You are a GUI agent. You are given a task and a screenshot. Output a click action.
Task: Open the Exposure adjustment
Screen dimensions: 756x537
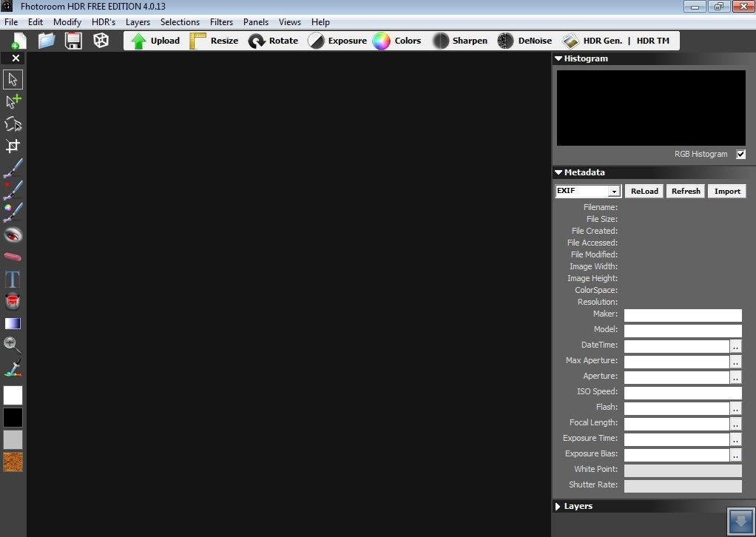coord(337,41)
